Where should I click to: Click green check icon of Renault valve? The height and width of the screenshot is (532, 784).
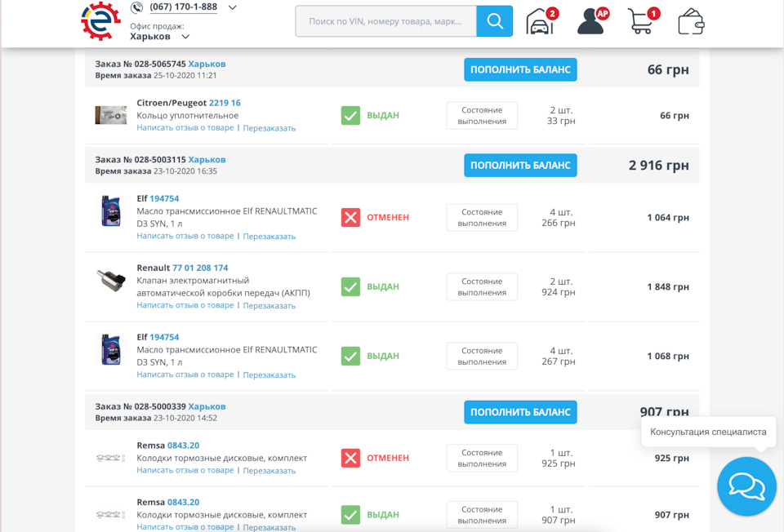(x=350, y=286)
